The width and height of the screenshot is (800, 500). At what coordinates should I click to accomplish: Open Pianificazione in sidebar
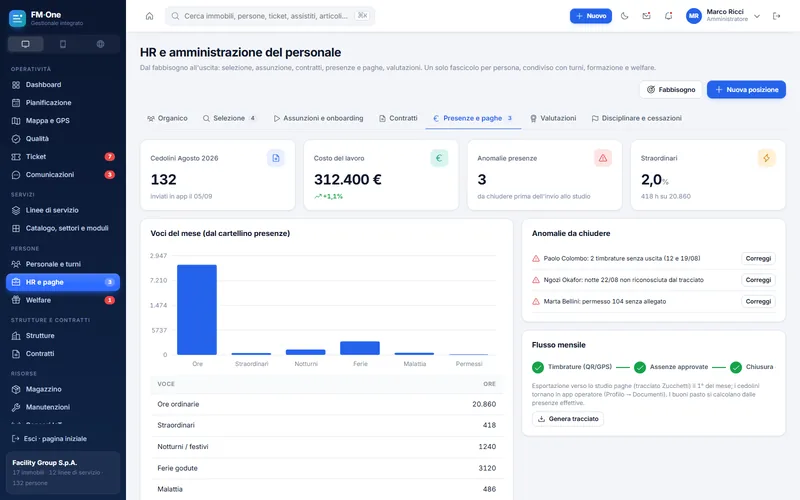pyautogui.click(x=63, y=103)
